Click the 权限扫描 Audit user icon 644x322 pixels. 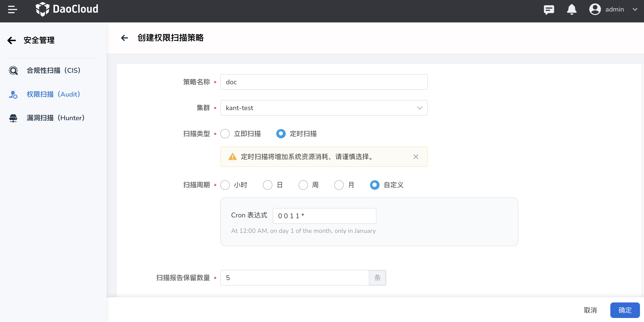[x=13, y=94]
